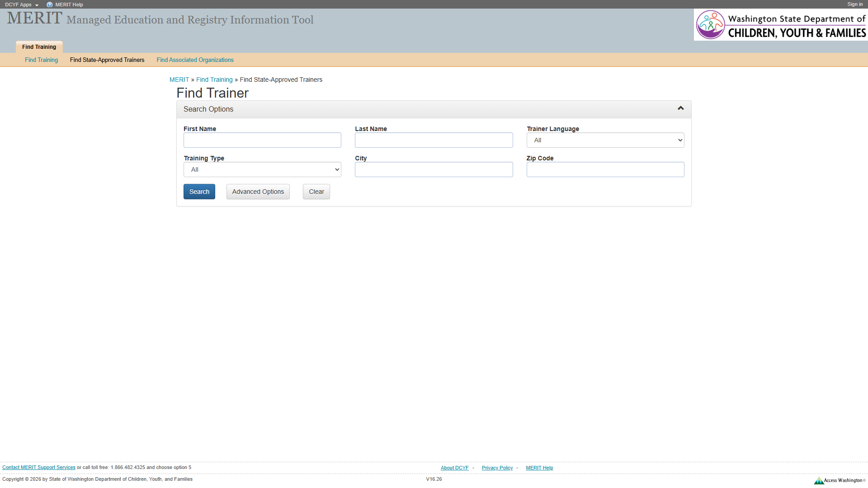Viewport: 868px width, 488px height.
Task: Open Advanced Options
Action: click(x=258, y=191)
